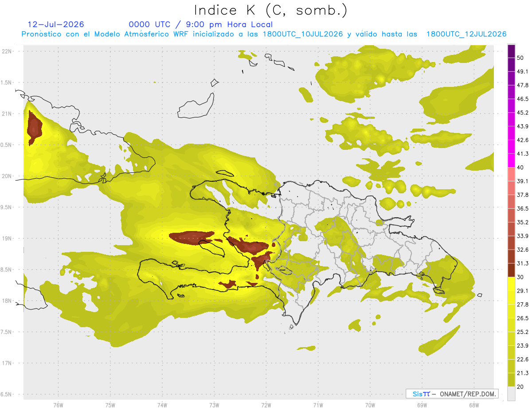The width and height of the screenshot is (532, 411).
Task: Click the colorbar value "37.8"
Action: [x=523, y=195]
